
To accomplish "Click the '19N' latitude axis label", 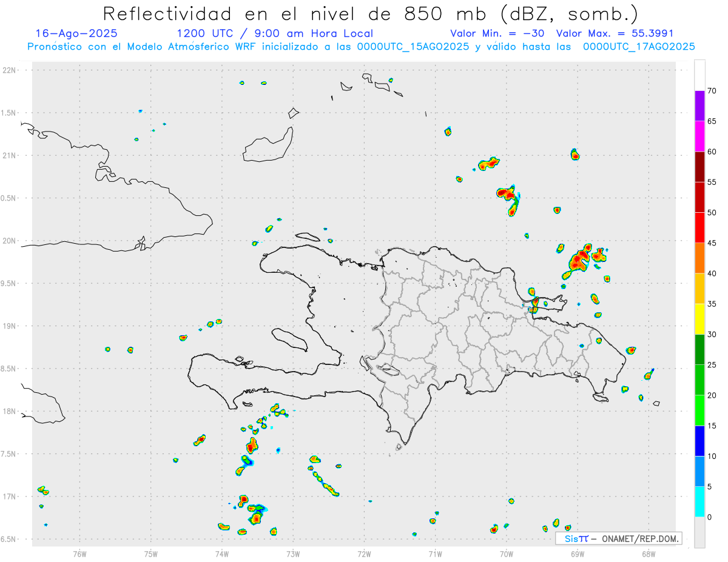I will click(x=10, y=326).
